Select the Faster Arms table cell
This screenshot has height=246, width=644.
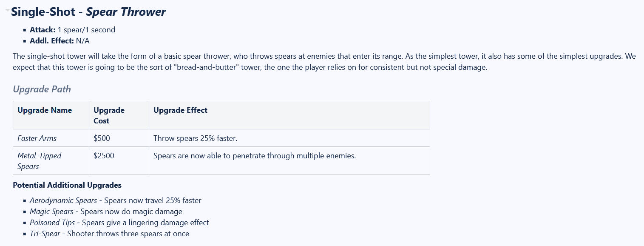(51, 138)
